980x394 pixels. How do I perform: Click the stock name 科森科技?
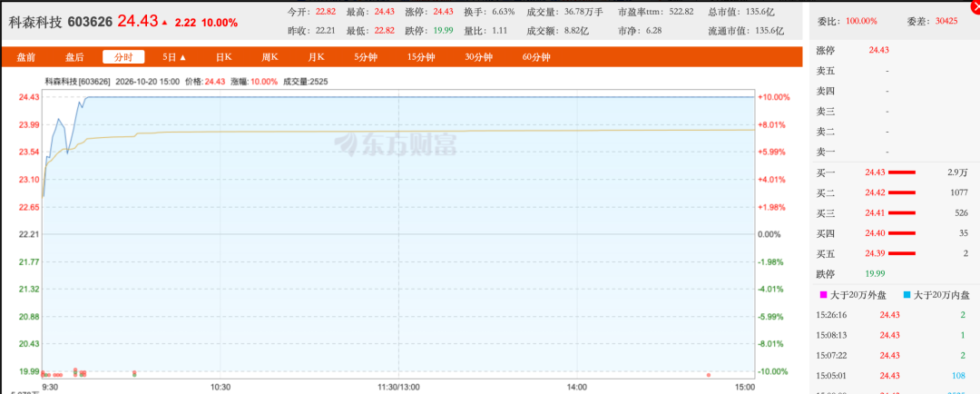pos(35,22)
